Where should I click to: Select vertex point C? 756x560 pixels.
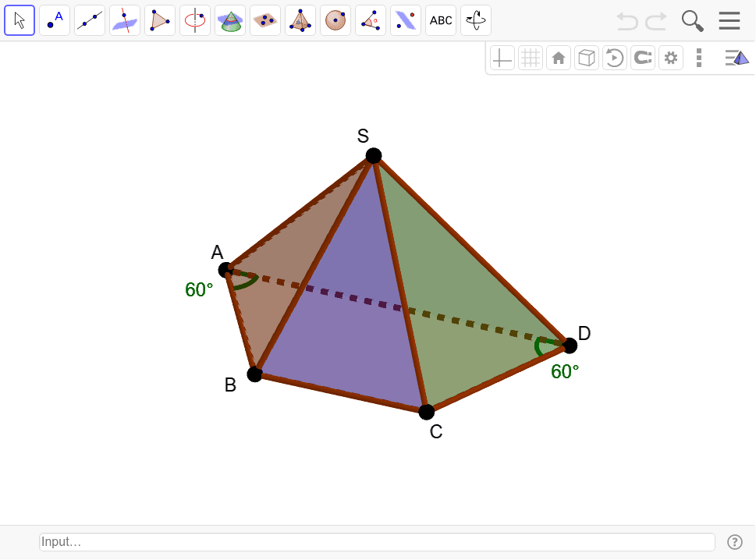tap(427, 412)
